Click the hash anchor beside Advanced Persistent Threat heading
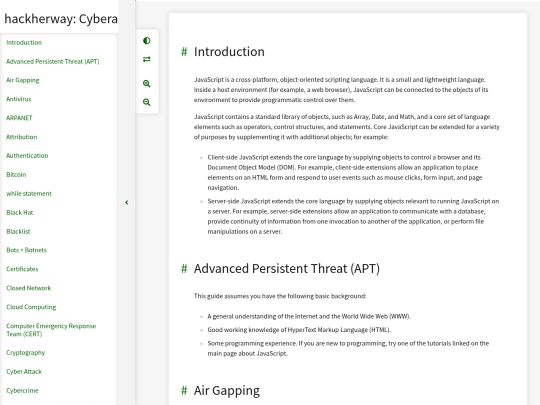The width and height of the screenshot is (540, 405). click(x=184, y=269)
